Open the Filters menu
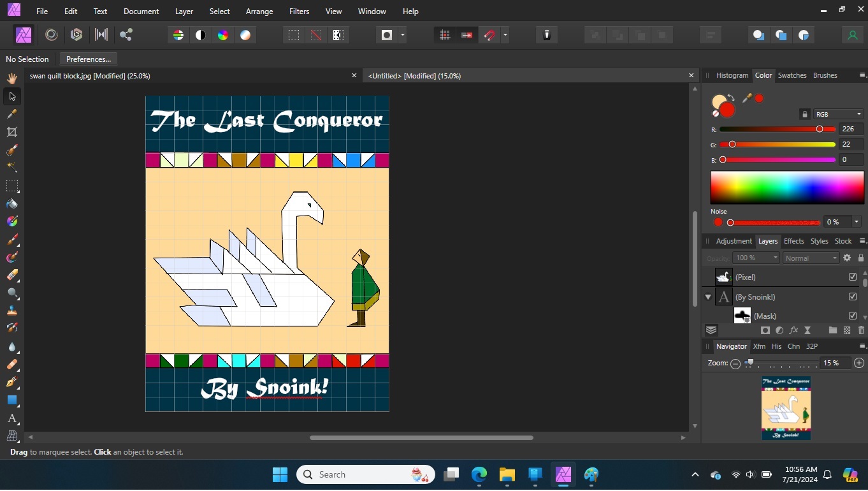Screen dimensions: 868x491 (x=299, y=11)
